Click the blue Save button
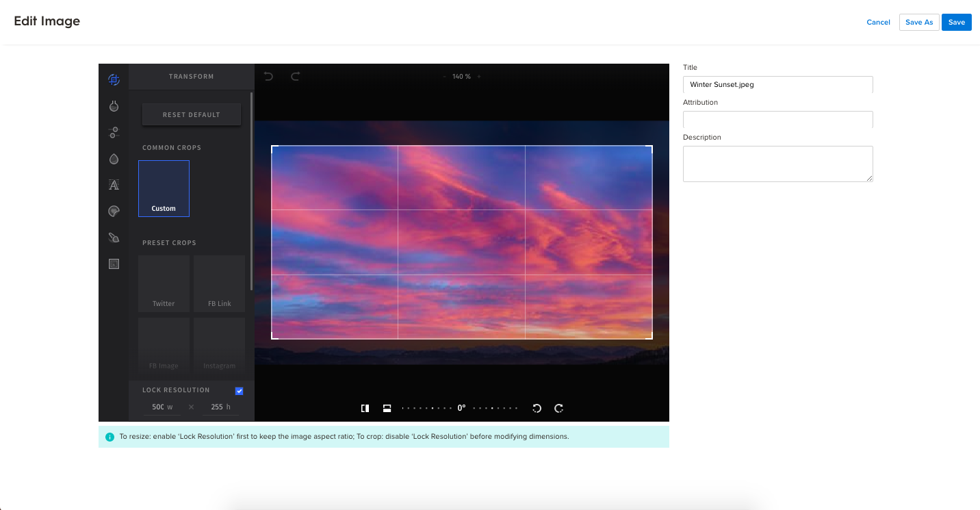This screenshot has height=510, width=980. pyautogui.click(x=957, y=23)
